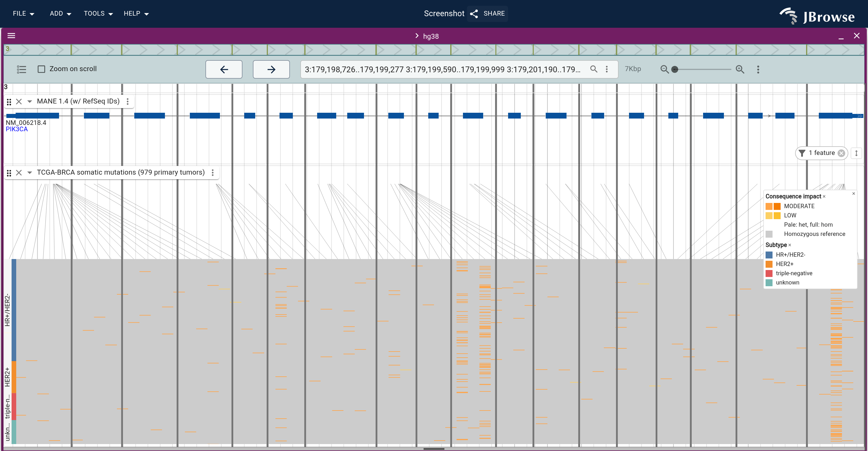Open the view hamburger menu

11,36
